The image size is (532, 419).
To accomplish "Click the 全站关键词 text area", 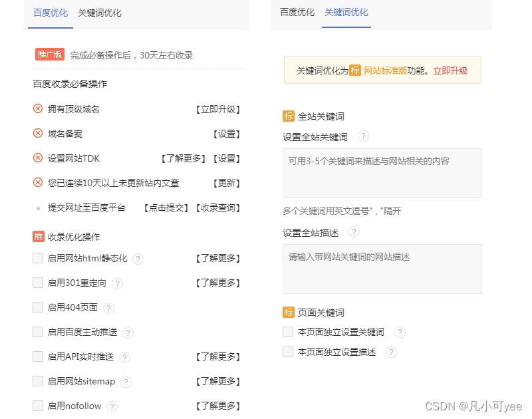I will pos(382,173).
